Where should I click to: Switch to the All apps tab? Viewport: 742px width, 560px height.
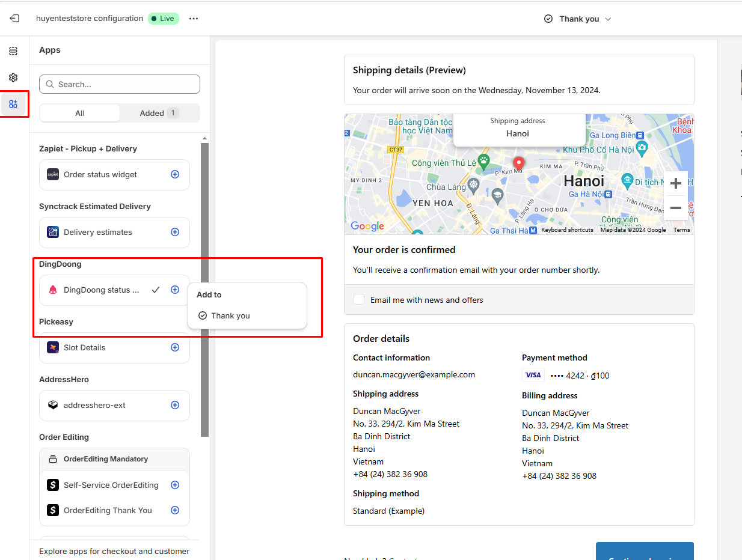tap(80, 113)
